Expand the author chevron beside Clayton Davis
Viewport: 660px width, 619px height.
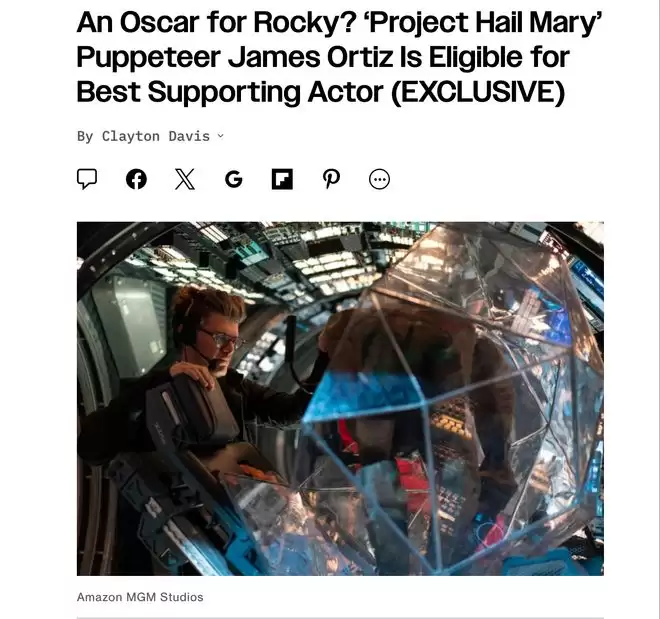point(221,136)
